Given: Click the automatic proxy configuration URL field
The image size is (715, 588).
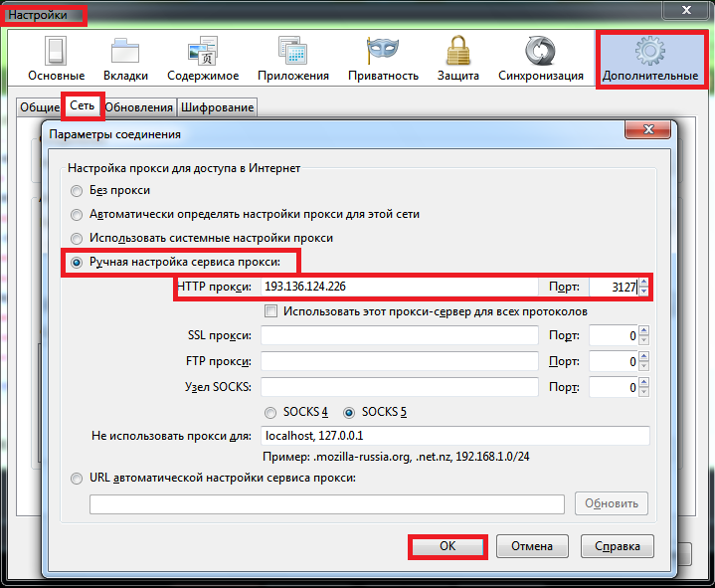Looking at the screenshot, I should (327, 504).
